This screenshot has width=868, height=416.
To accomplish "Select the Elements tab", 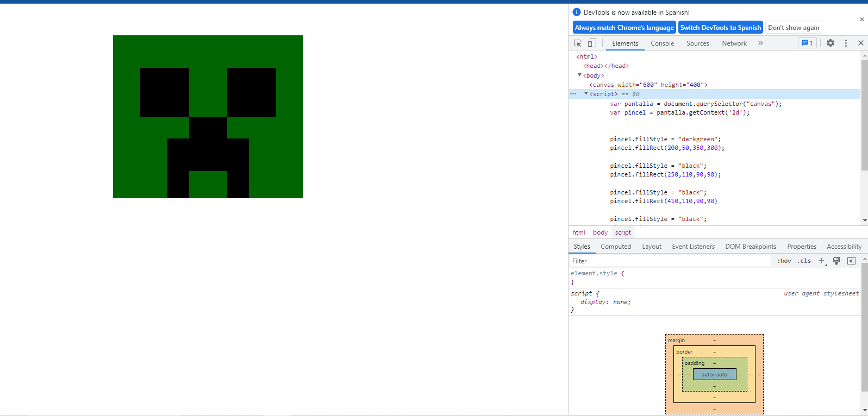I will [625, 43].
